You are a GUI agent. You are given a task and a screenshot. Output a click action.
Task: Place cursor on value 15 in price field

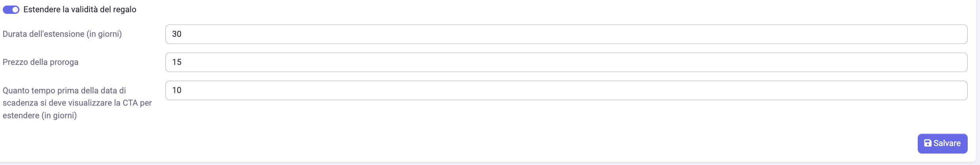176,62
